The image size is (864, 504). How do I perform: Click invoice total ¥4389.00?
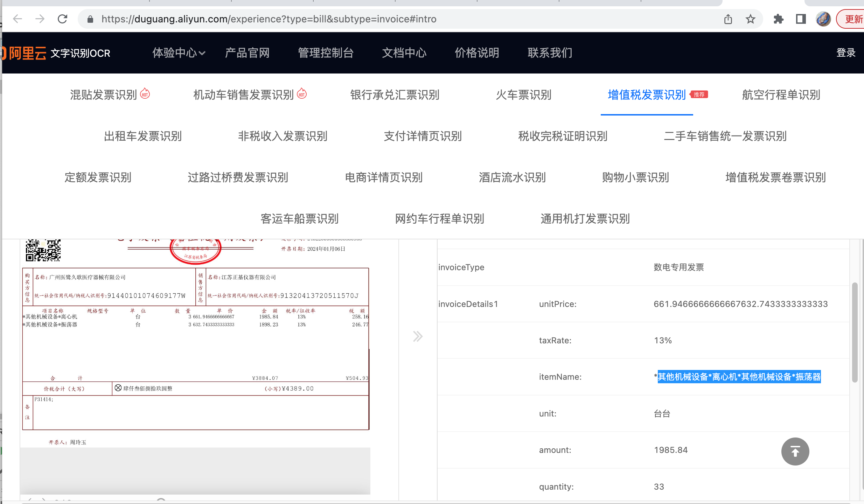click(298, 388)
